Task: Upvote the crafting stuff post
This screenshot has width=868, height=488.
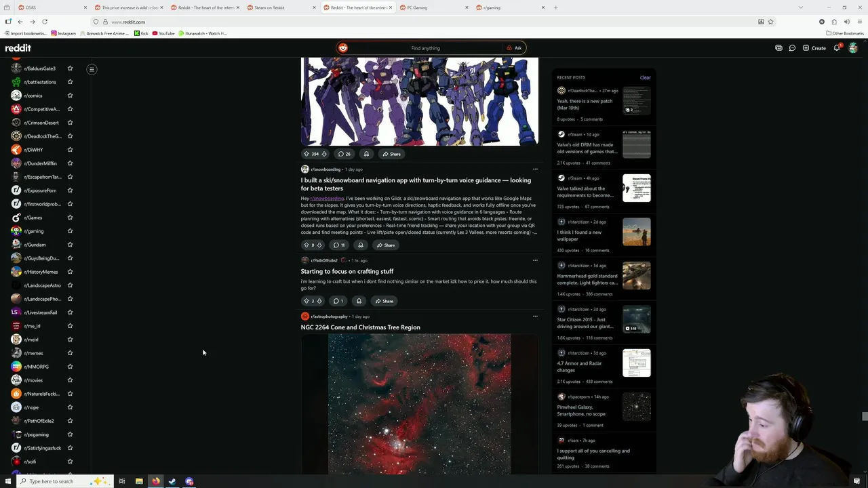Action: point(306,301)
